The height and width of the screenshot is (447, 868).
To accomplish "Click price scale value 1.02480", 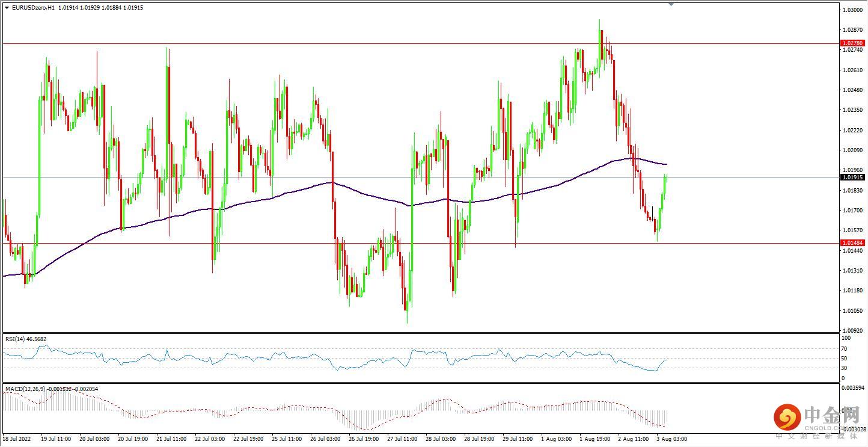I will coord(853,90).
